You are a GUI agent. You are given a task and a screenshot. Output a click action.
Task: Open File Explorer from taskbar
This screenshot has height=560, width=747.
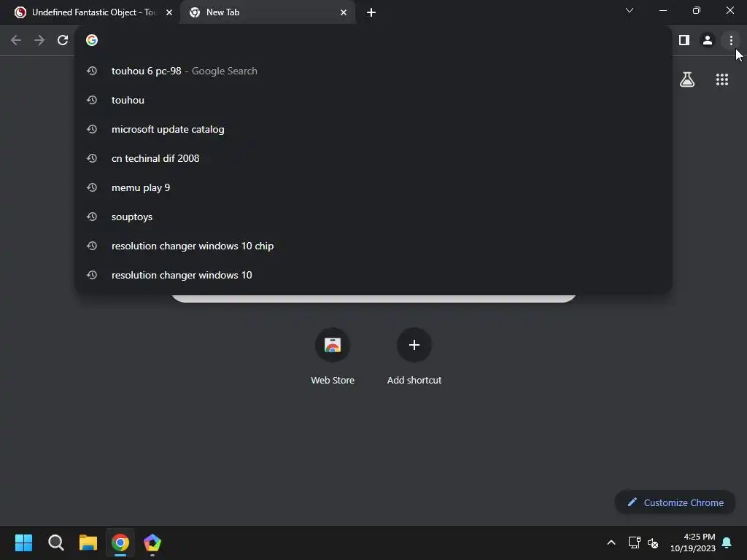point(88,542)
